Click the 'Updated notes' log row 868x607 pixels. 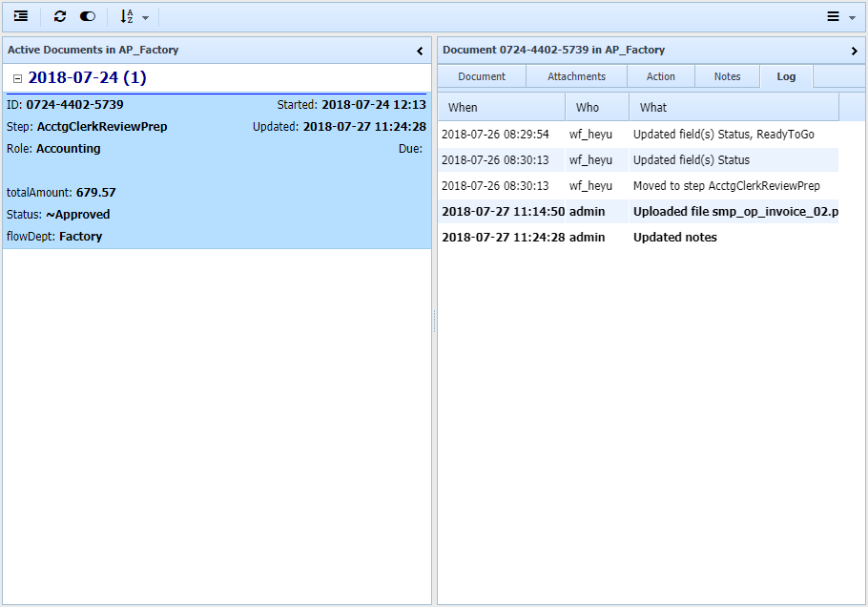(x=674, y=237)
